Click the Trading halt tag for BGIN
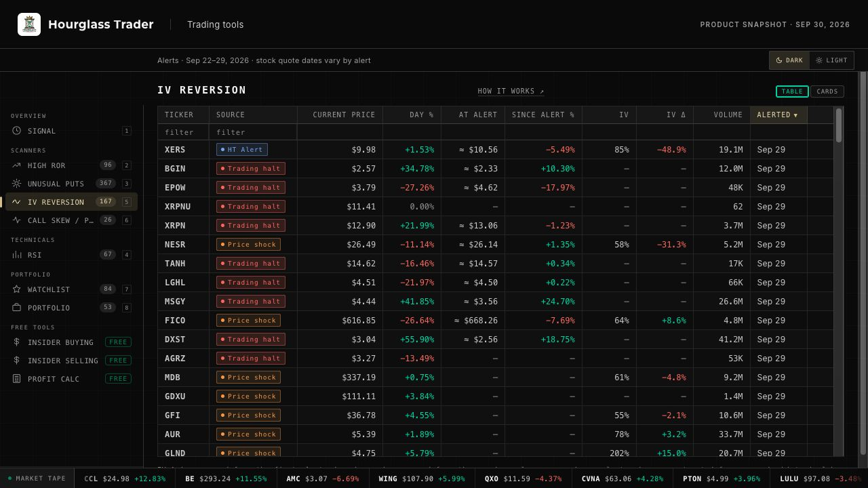Image resolution: width=868 pixels, height=488 pixels. click(x=250, y=169)
